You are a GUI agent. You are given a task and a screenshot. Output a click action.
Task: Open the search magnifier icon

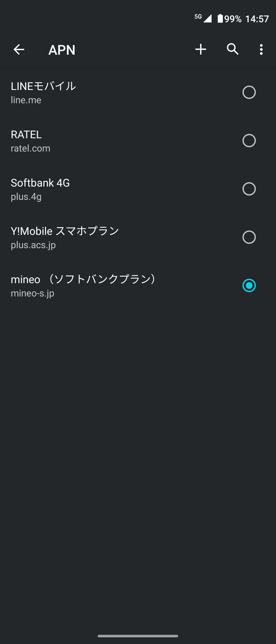tap(233, 49)
